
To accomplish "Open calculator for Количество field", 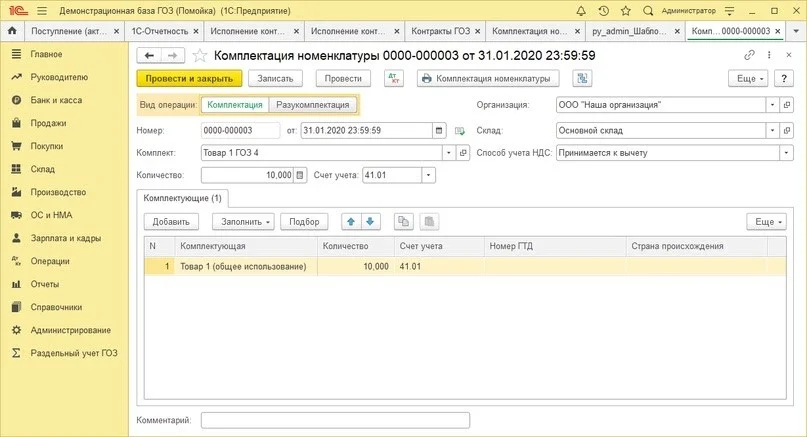I will pos(300,175).
